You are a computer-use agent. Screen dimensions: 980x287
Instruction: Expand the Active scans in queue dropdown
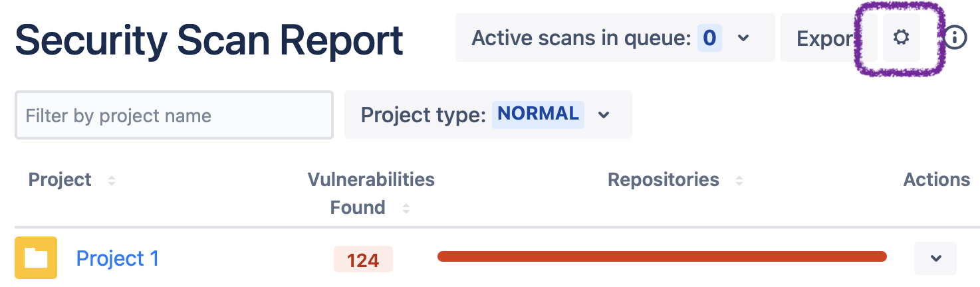(x=614, y=38)
